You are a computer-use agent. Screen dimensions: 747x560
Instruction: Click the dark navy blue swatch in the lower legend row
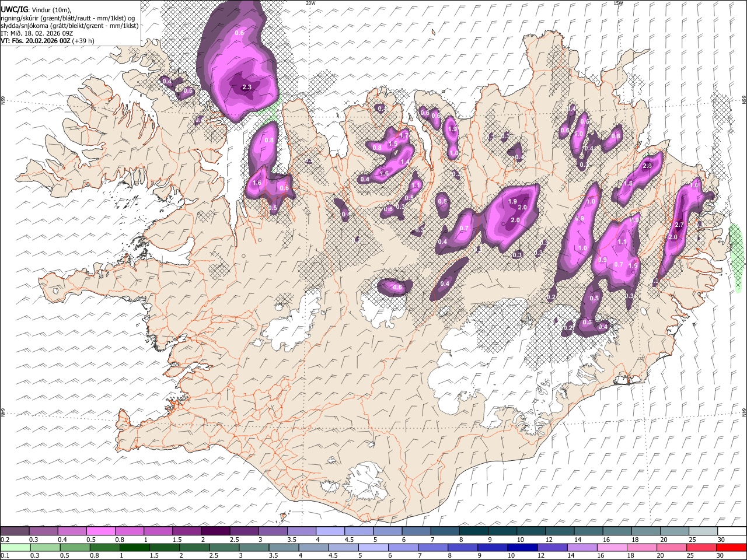[x=521, y=547]
